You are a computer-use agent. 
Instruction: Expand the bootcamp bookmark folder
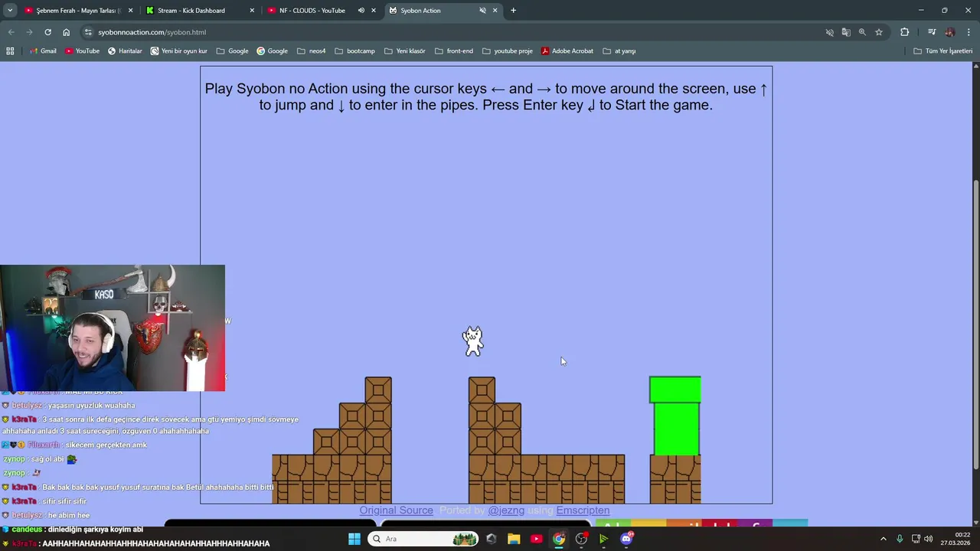354,51
